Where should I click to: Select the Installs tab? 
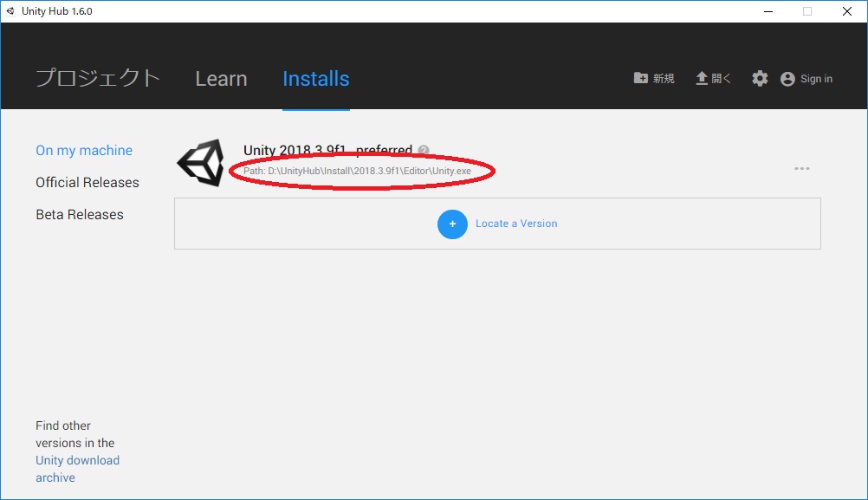316,79
